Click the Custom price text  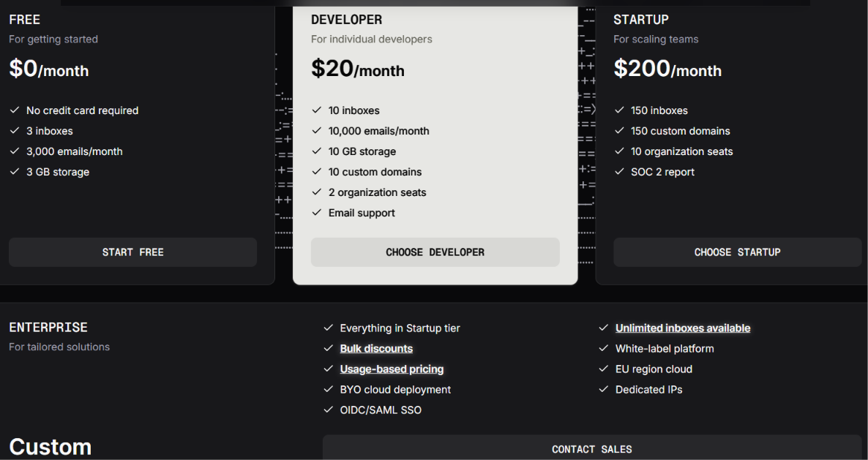point(50,447)
